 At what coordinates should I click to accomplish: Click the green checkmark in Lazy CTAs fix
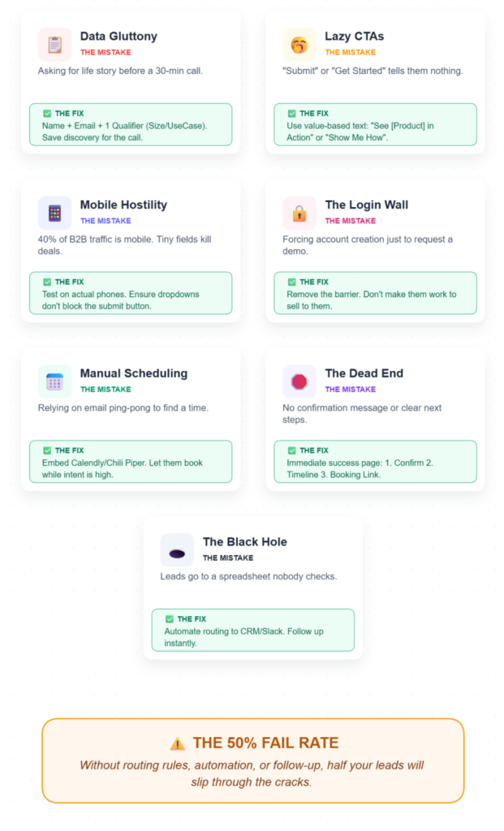291,114
